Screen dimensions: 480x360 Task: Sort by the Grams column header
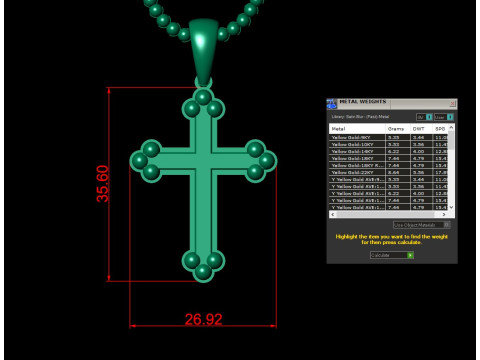click(x=398, y=129)
